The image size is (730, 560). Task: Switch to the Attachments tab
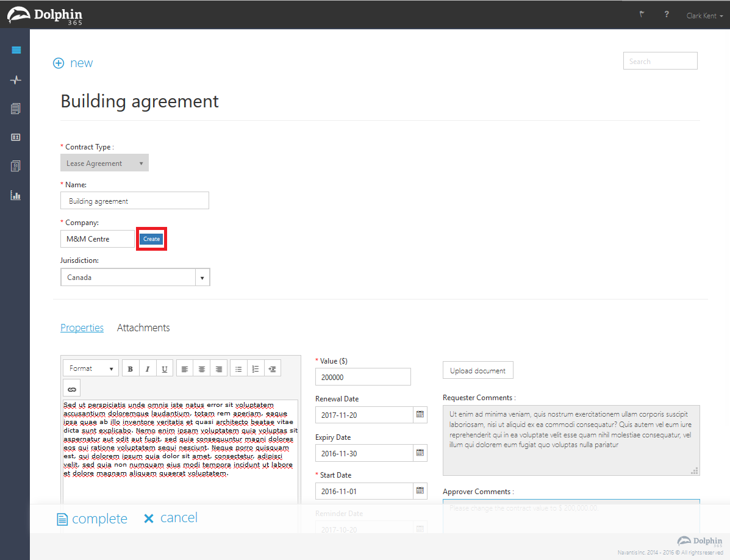(x=143, y=328)
